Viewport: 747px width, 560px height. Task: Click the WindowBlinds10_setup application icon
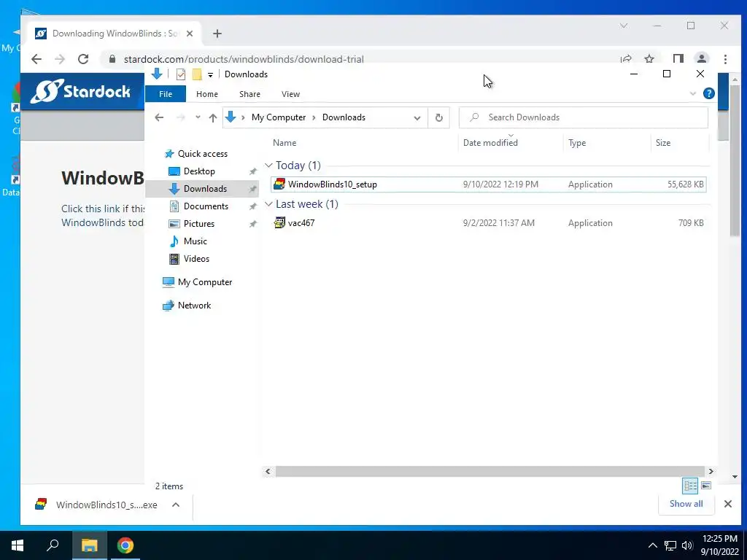click(x=279, y=184)
